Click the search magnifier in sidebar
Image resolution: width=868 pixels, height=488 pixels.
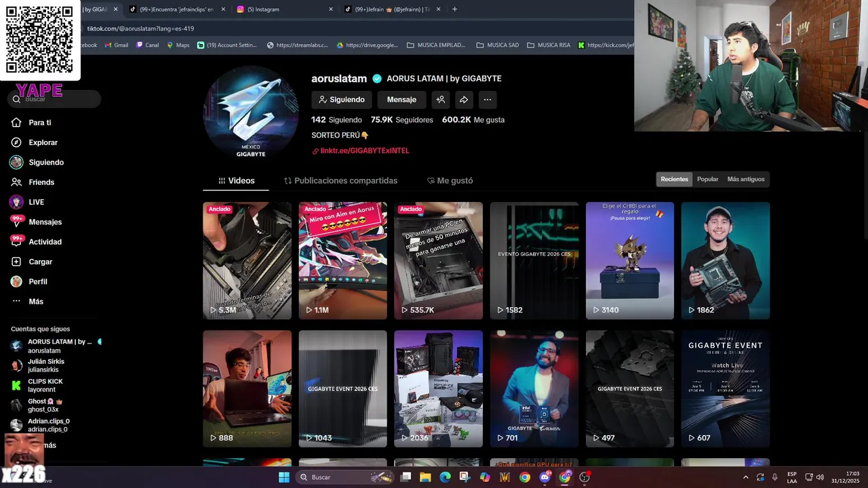point(16,99)
